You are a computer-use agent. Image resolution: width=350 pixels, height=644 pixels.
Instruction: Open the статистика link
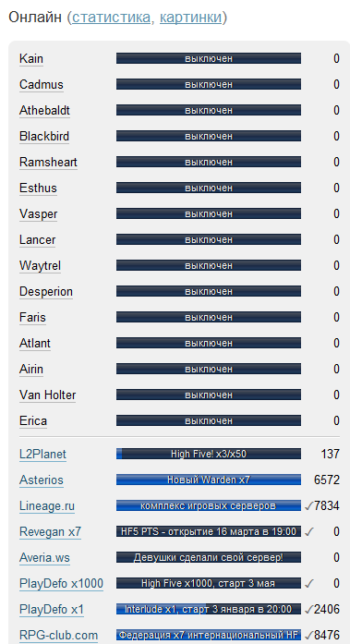point(111,18)
